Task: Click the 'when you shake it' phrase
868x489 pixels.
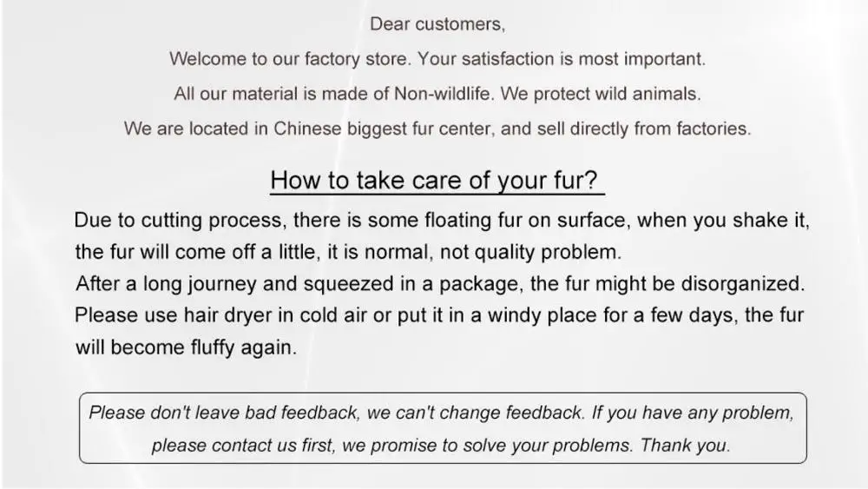Action: (x=723, y=220)
